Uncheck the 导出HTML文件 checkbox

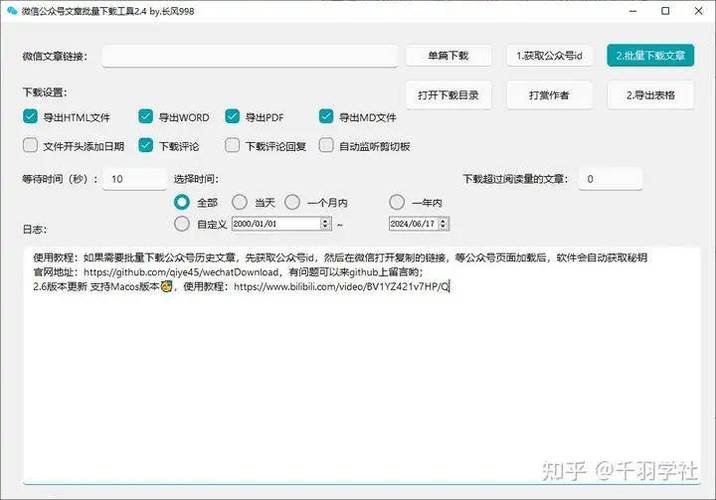click(30, 117)
